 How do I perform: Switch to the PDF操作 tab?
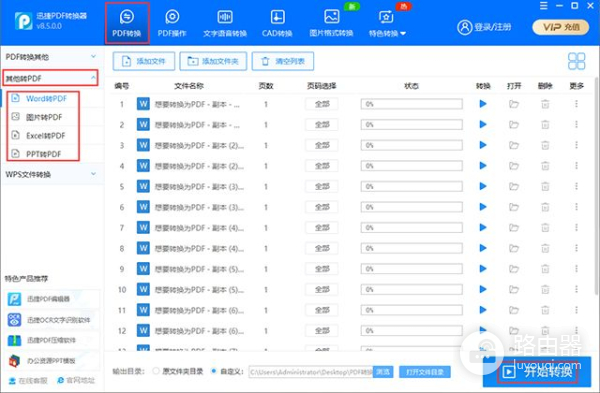[172, 23]
